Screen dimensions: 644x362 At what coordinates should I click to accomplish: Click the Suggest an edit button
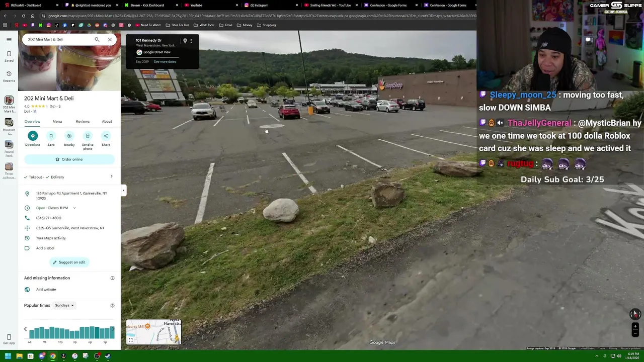point(69,262)
